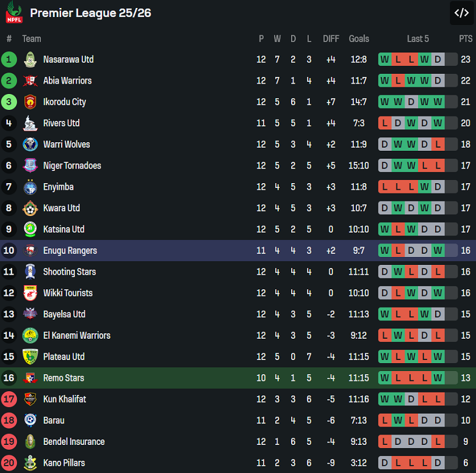This screenshot has width=476, height=473.
Task: Sort table by PTS column header
Action: coord(466,38)
